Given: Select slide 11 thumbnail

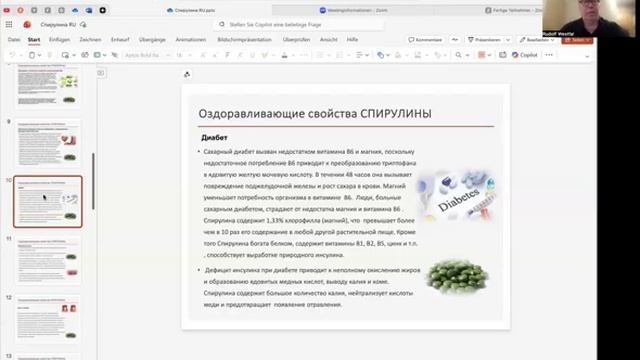Looking at the screenshot, I should [48, 260].
